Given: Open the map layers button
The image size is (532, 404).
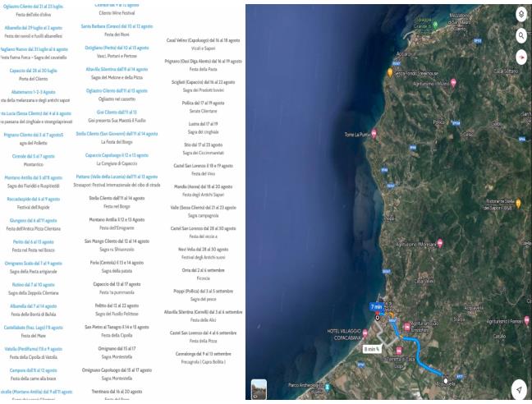Looking at the screenshot, I should pyautogui.click(x=521, y=15).
